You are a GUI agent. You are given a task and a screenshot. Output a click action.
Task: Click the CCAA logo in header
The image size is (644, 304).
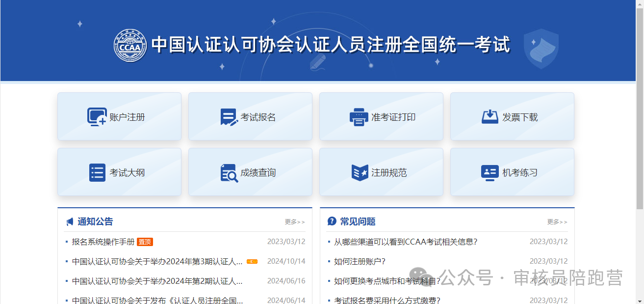click(130, 46)
